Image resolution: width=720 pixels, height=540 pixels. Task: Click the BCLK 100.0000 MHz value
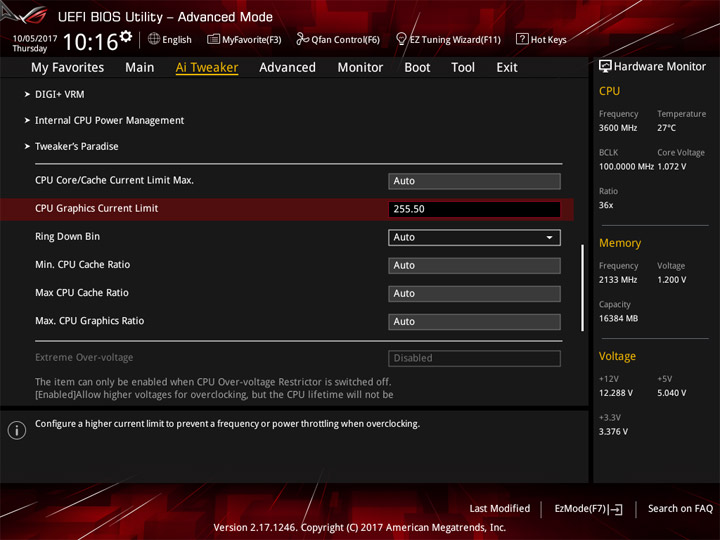626,167
